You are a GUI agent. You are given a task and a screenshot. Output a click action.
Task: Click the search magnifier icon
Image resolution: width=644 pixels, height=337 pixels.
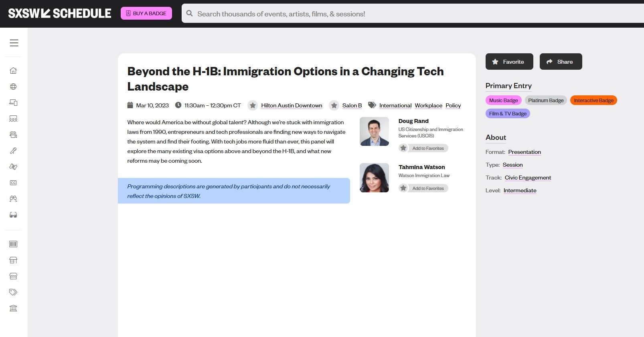(x=190, y=14)
